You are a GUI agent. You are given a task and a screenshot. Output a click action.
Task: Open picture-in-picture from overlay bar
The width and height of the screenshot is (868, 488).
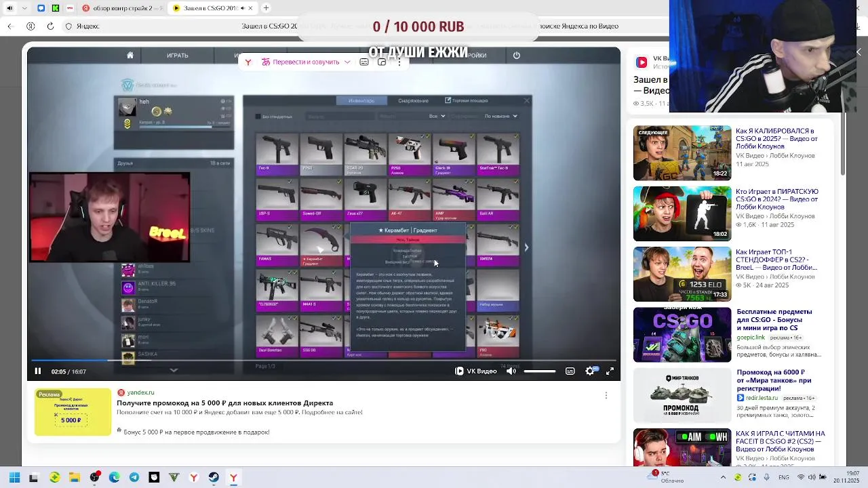pyautogui.click(x=382, y=62)
